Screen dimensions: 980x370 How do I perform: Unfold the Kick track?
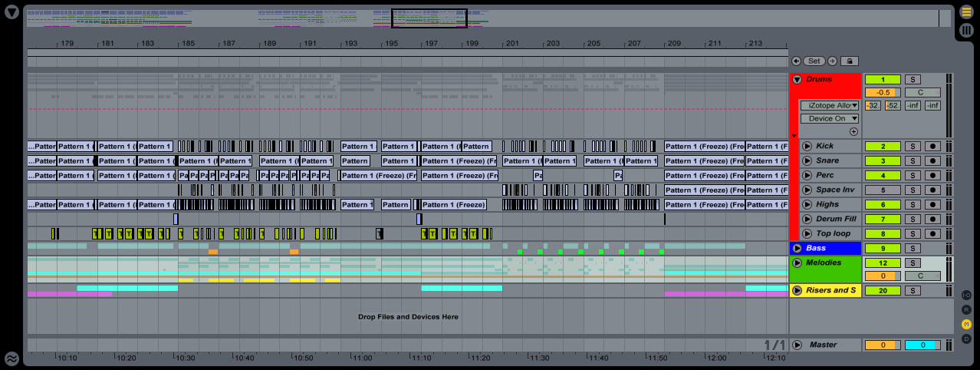click(807, 146)
